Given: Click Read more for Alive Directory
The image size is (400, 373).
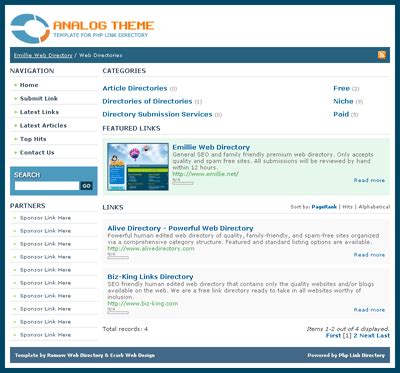Looking at the screenshot, I should (x=369, y=255).
